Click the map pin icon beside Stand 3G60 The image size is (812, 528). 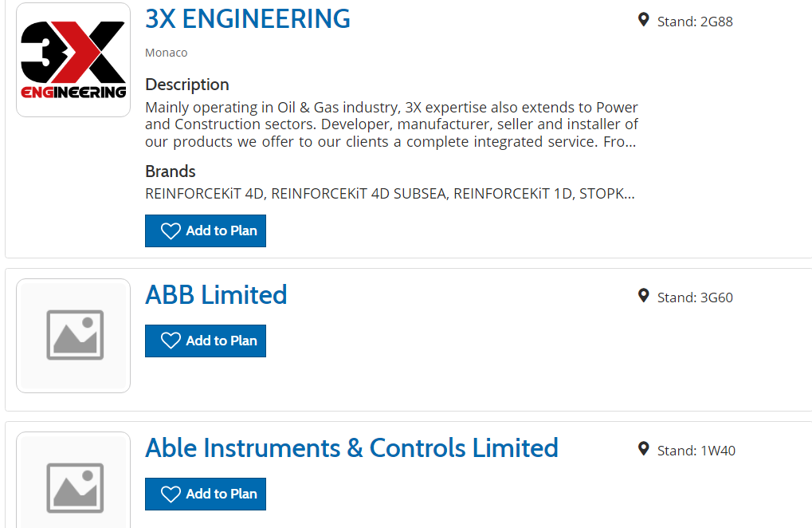pyautogui.click(x=644, y=296)
